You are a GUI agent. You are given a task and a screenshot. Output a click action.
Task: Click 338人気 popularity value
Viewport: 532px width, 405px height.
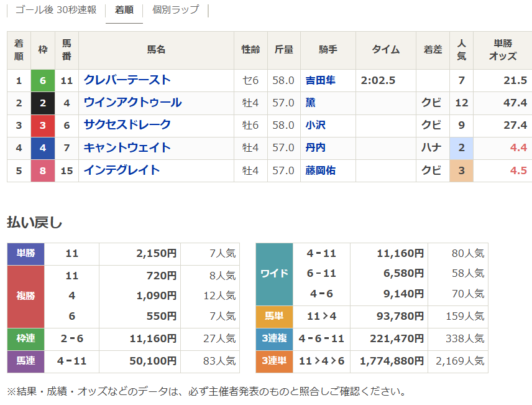[x=465, y=339]
